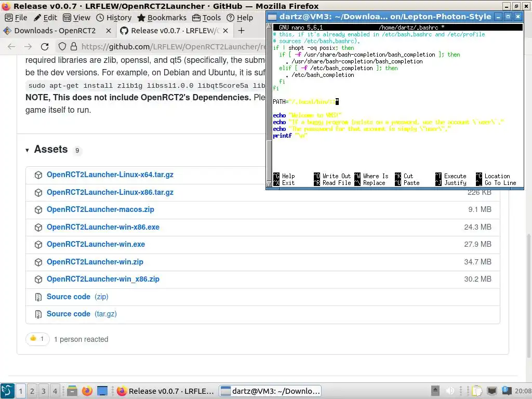Open the View menu in Firefox

pos(77,18)
